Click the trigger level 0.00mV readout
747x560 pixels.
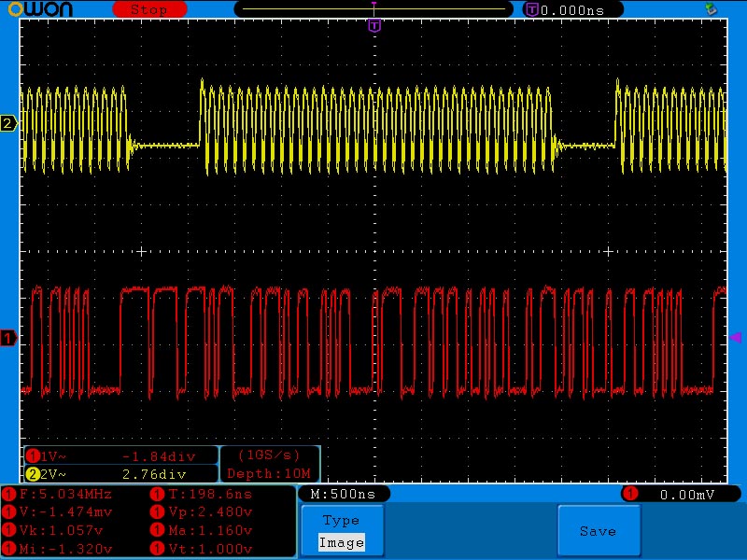click(687, 495)
